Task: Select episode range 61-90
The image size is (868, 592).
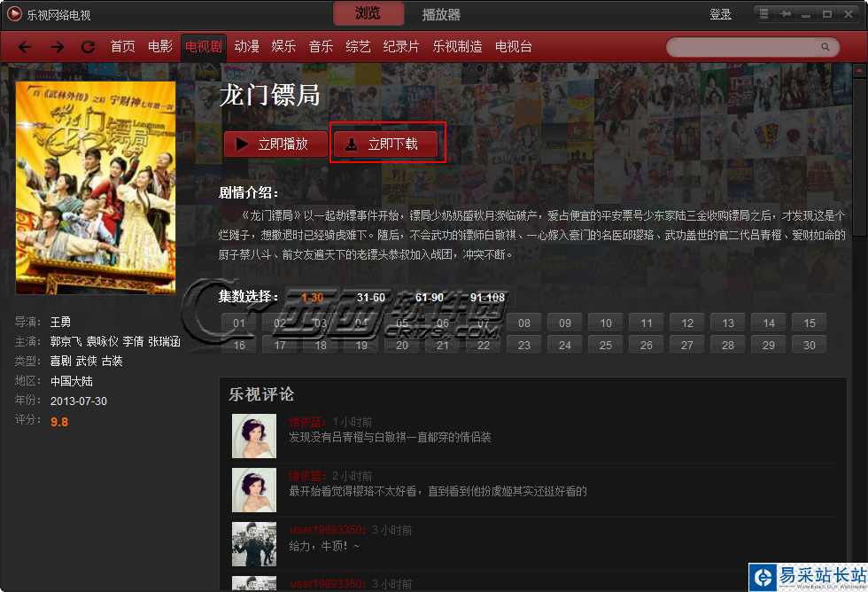Action: [x=430, y=298]
